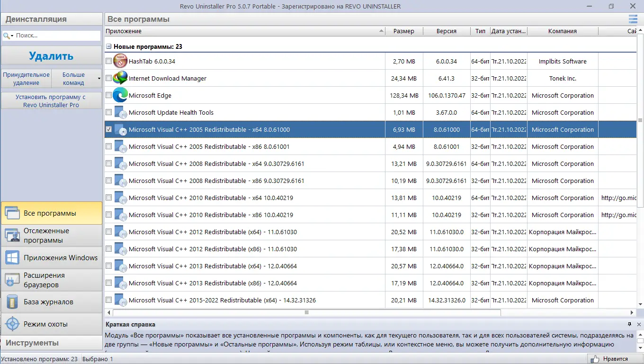
Task: Click the Microsoft Edge logo icon
Action: point(121,95)
